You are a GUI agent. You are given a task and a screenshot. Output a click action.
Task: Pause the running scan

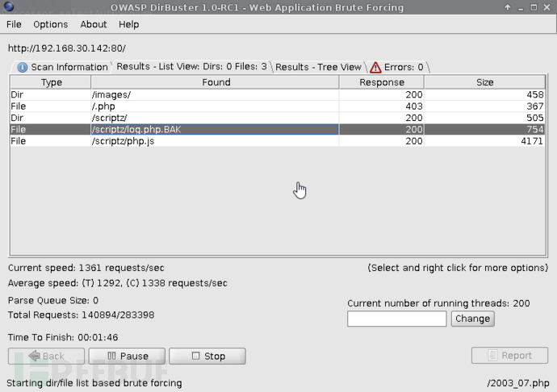[127, 356]
